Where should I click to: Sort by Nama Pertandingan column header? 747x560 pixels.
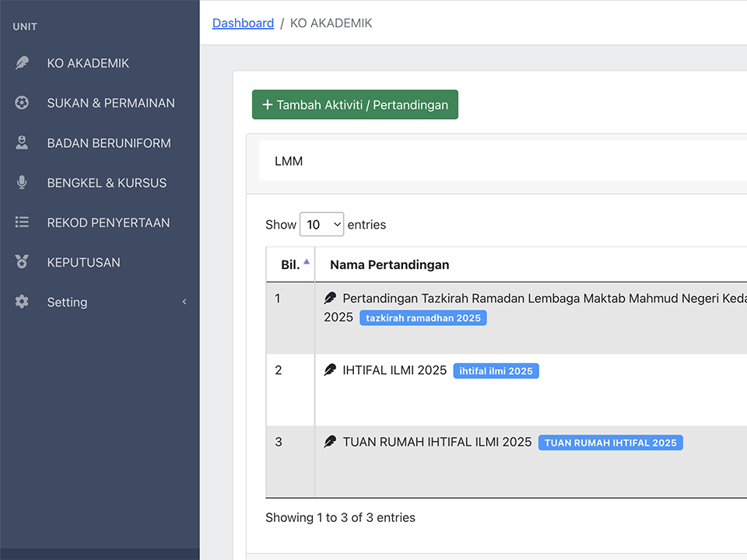(x=389, y=265)
